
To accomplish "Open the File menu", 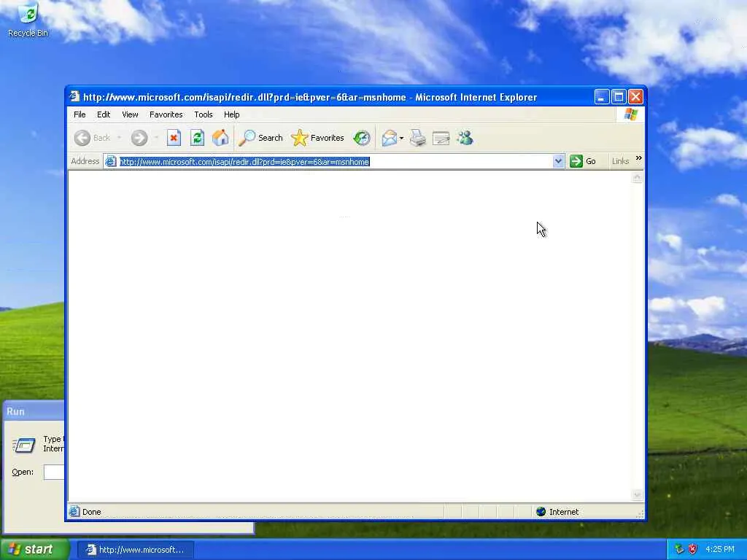I will pos(80,114).
